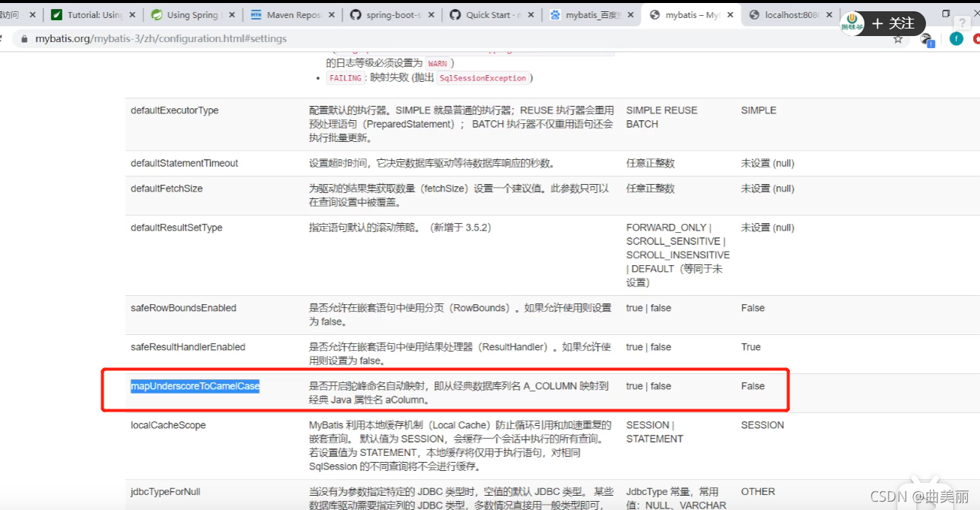This screenshot has height=510, width=980.
Task: Click the MVN favicon on Maven Repos tab
Action: click(x=256, y=15)
